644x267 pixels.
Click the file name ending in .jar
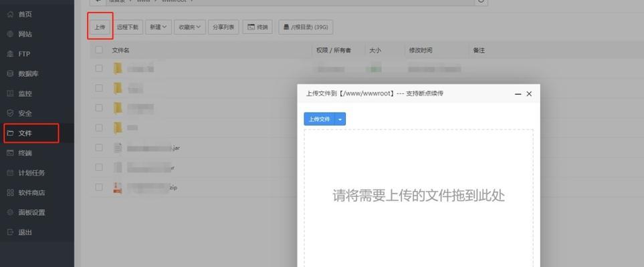153,148
